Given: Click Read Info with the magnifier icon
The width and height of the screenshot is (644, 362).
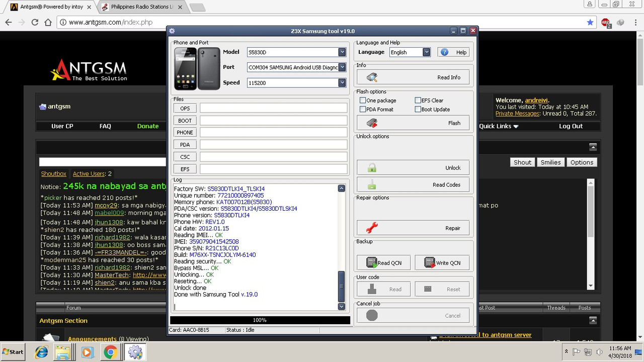Looking at the screenshot, I should (413, 77).
